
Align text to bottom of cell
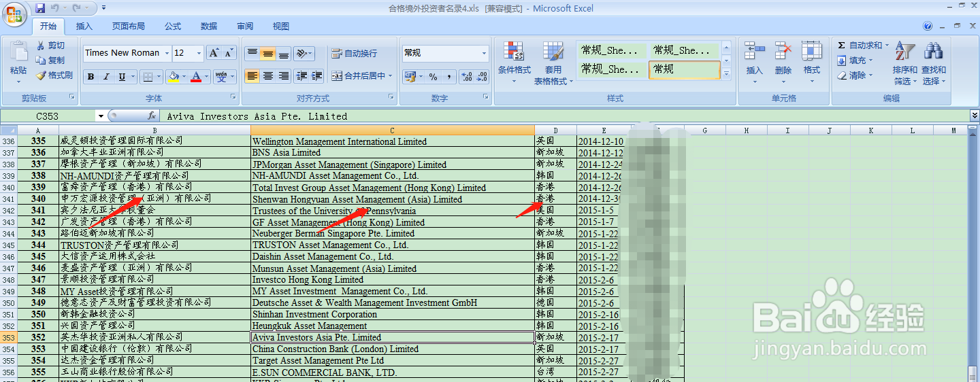coord(284,53)
